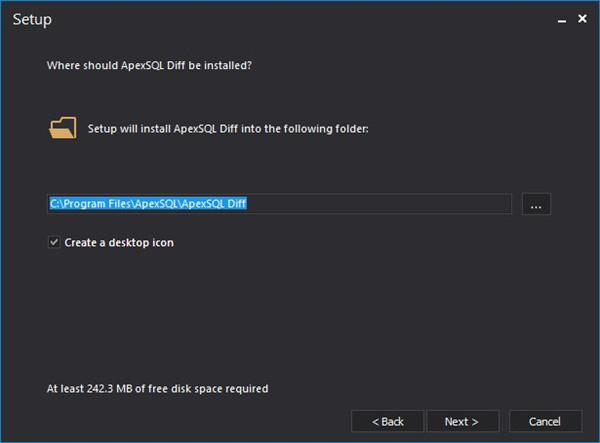Open the folder browse ellipsis button
The image size is (600, 443).
(536, 204)
